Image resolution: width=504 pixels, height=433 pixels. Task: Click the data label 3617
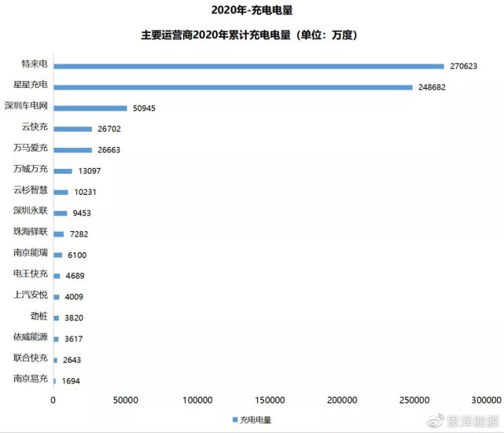[74, 339]
